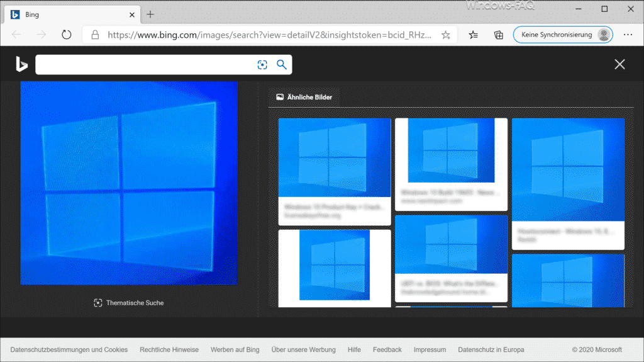
Task: Click the Thematische Suche crop icon
Action: click(x=97, y=303)
